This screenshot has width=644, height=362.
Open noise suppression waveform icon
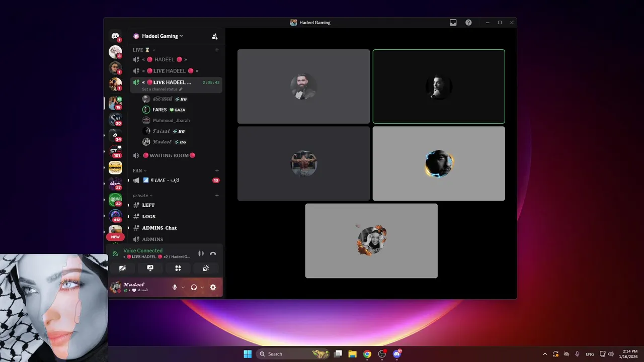pyautogui.click(x=201, y=253)
